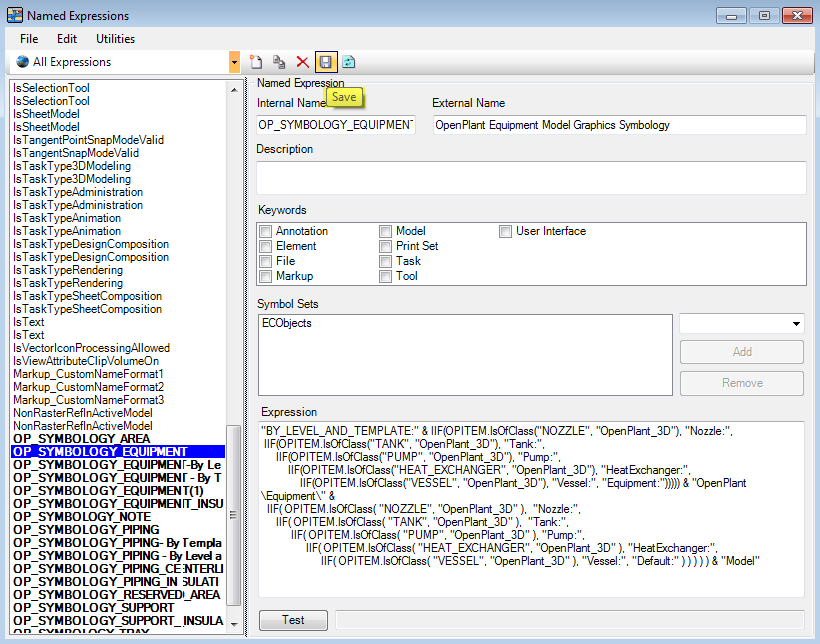Select ECObjects in the Symbol Sets list
The width and height of the screenshot is (820, 644).
287,323
